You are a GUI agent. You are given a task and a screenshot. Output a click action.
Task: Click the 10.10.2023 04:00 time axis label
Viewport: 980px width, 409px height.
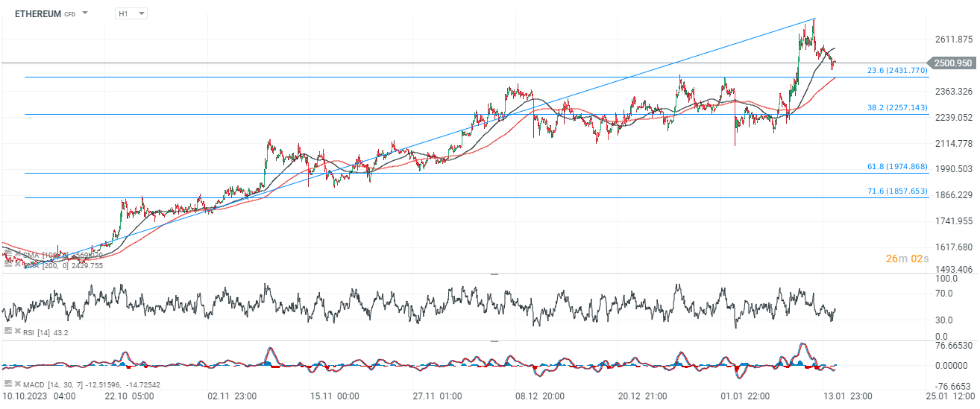38,396
